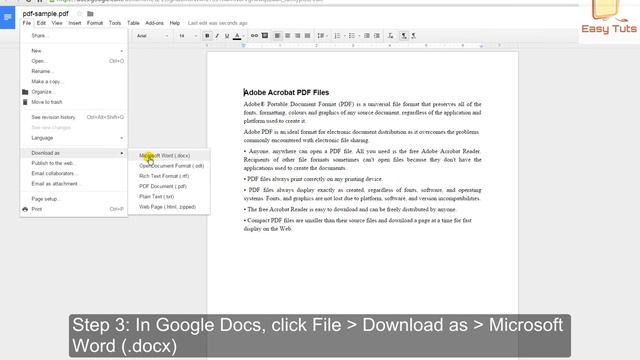Click the bulleted list icon
640x360 pixels.
353,36
